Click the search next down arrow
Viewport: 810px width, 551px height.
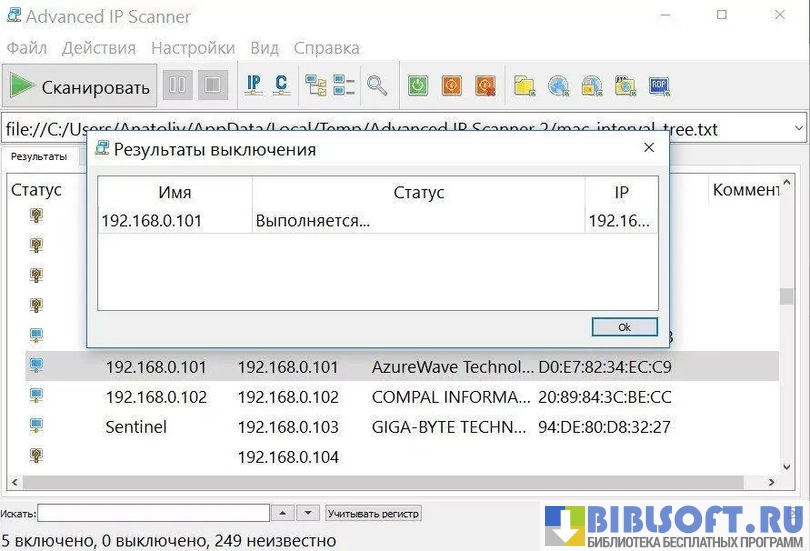coord(308,513)
